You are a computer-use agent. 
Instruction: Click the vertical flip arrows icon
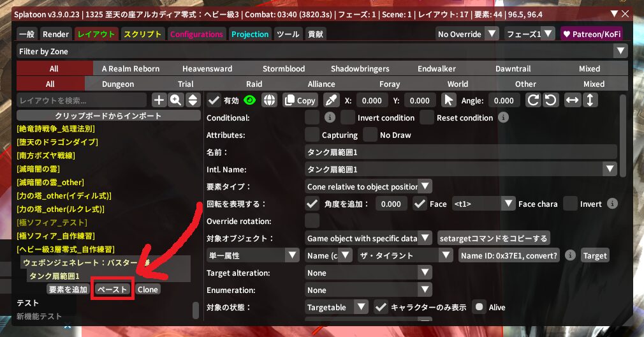click(590, 100)
